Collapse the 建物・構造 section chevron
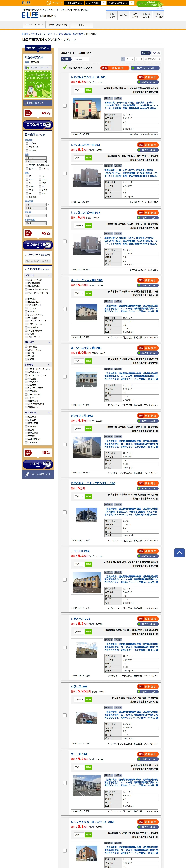The height and width of the screenshot is (868, 186). pos(49,342)
